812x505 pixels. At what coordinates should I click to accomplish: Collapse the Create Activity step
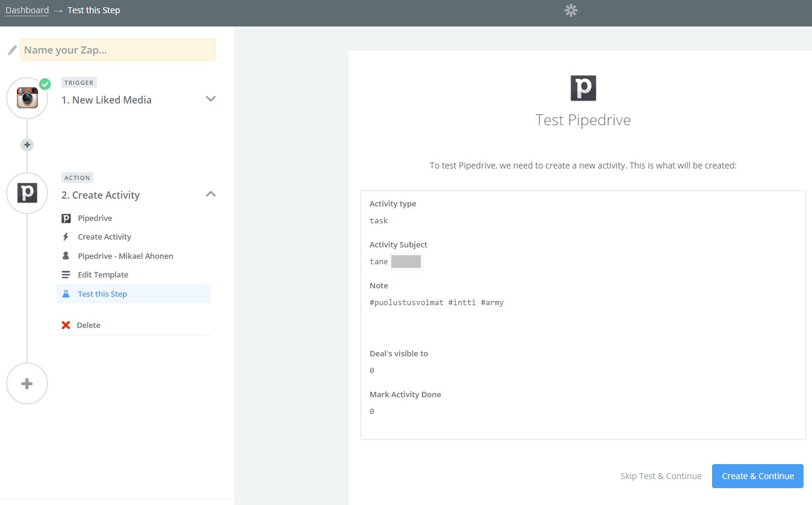[x=211, y=194]
